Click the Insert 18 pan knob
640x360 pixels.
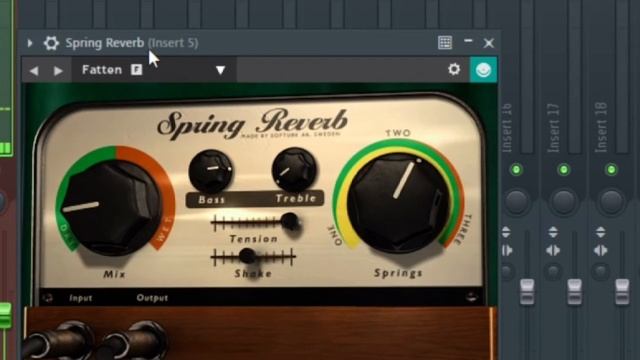611,202
